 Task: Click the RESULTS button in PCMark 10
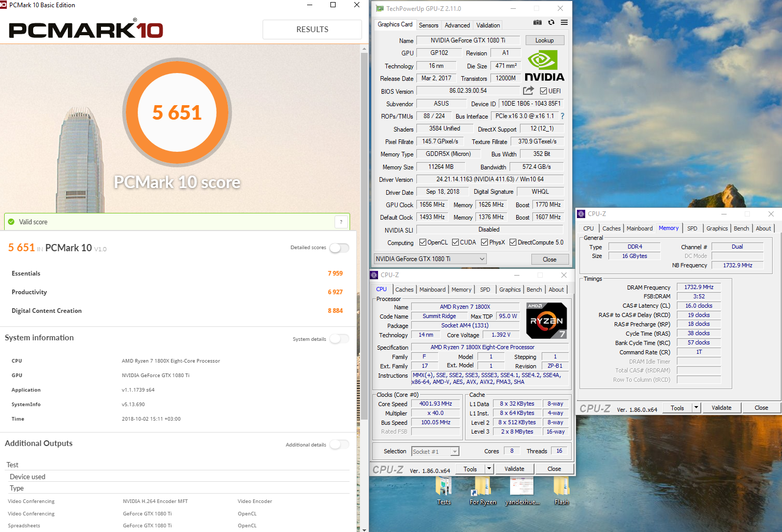tap(312, 30)
